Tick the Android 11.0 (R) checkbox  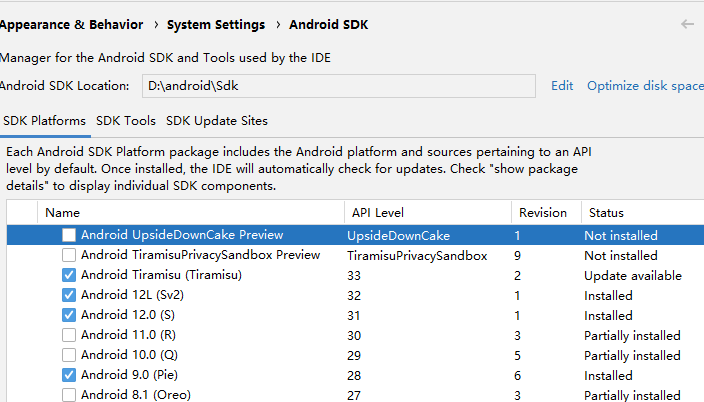(x=69, y=335)
